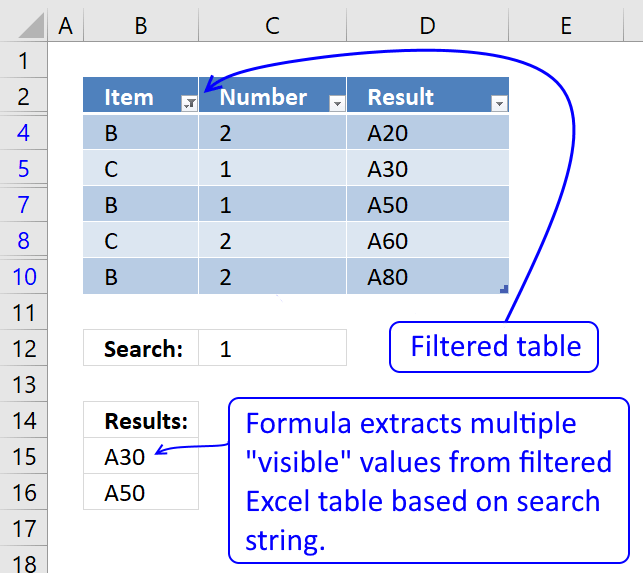Open the Number column filter dropdown

click(337, 103)
